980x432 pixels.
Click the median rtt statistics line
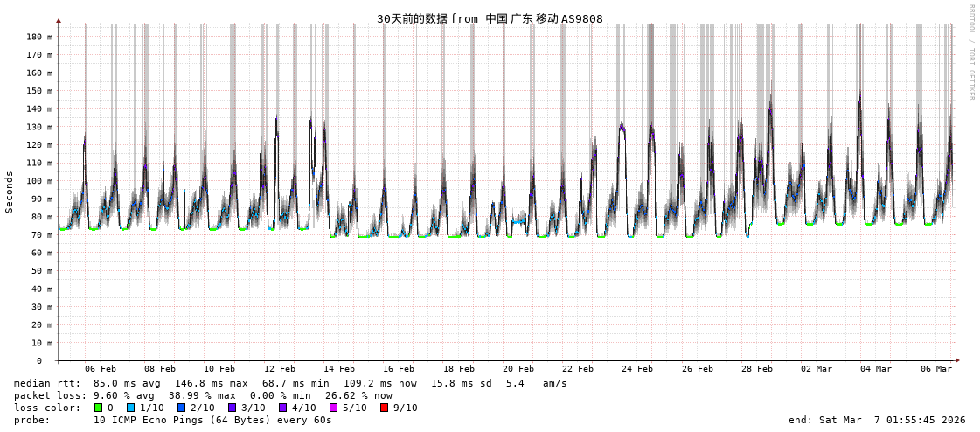click(x=290, y=383)
